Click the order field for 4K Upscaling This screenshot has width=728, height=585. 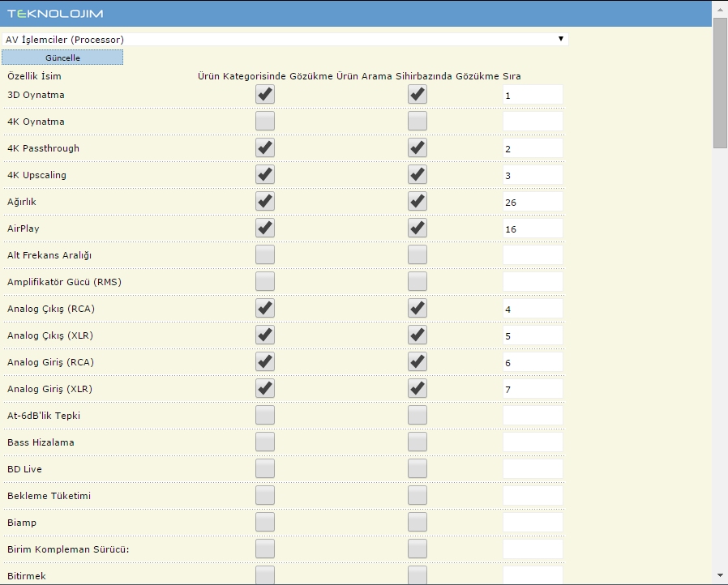pos(533,175)
